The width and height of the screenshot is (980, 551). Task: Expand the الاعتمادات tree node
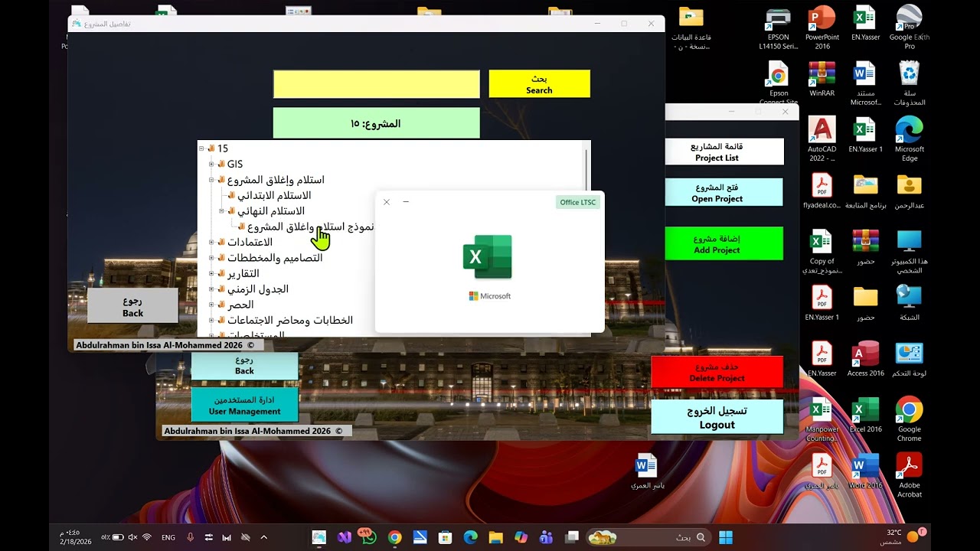[211, 242]
